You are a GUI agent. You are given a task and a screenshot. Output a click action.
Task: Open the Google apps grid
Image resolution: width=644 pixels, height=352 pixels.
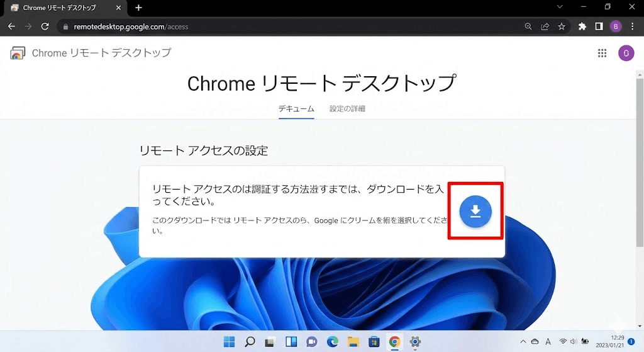(x=602, y=53)
